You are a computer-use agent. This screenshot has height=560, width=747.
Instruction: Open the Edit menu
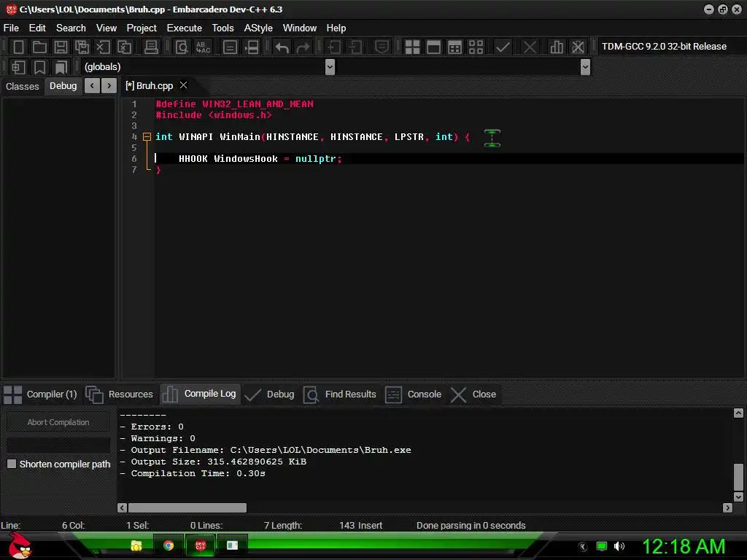[37, 28]
